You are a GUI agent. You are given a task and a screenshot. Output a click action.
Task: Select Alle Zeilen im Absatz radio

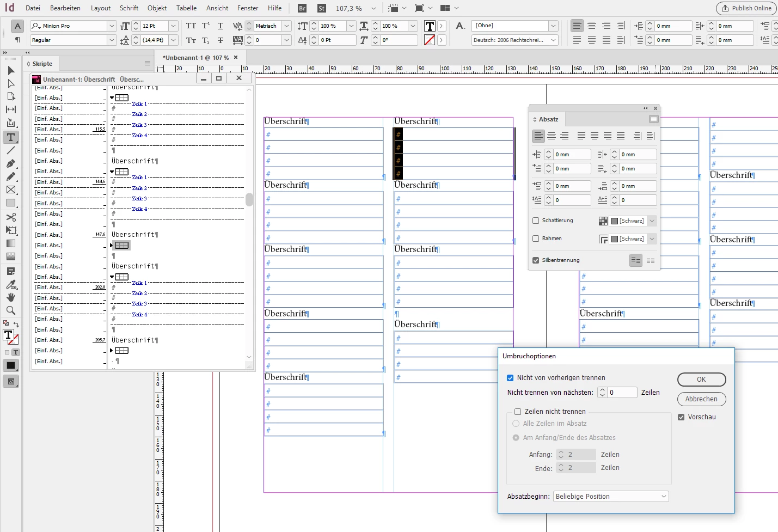(x=516, y=424)
